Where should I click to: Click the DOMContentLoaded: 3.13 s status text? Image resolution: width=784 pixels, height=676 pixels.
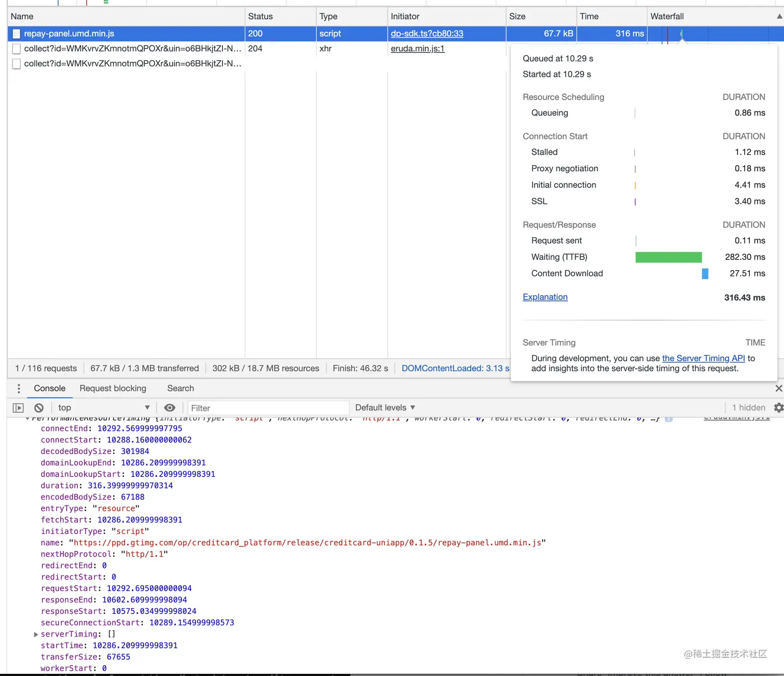(x=455, y=368)
